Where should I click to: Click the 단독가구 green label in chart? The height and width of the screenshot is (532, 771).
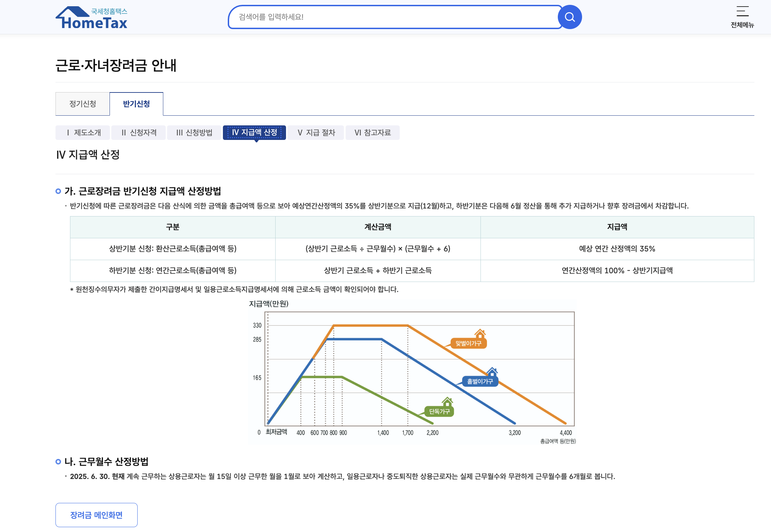point(439,411)
